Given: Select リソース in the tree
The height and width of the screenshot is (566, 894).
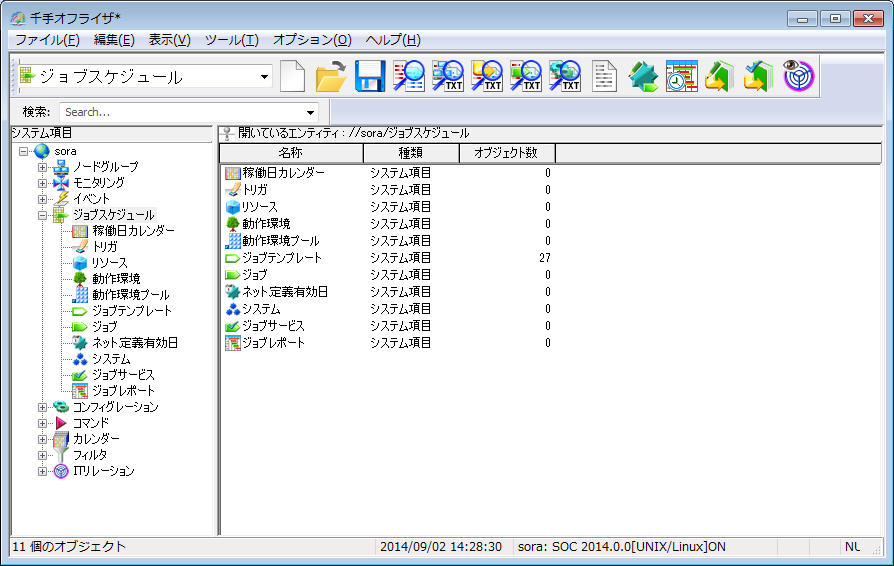Looking at the screenshot, I should point(109,263).
